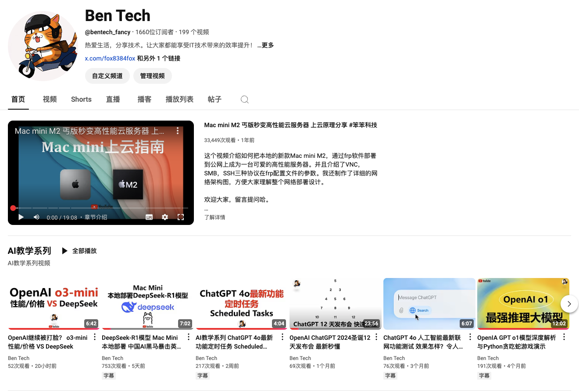Toggle subtitles on the featured video player
This screenshot has height=392, width=579.
tap(149, 217)
